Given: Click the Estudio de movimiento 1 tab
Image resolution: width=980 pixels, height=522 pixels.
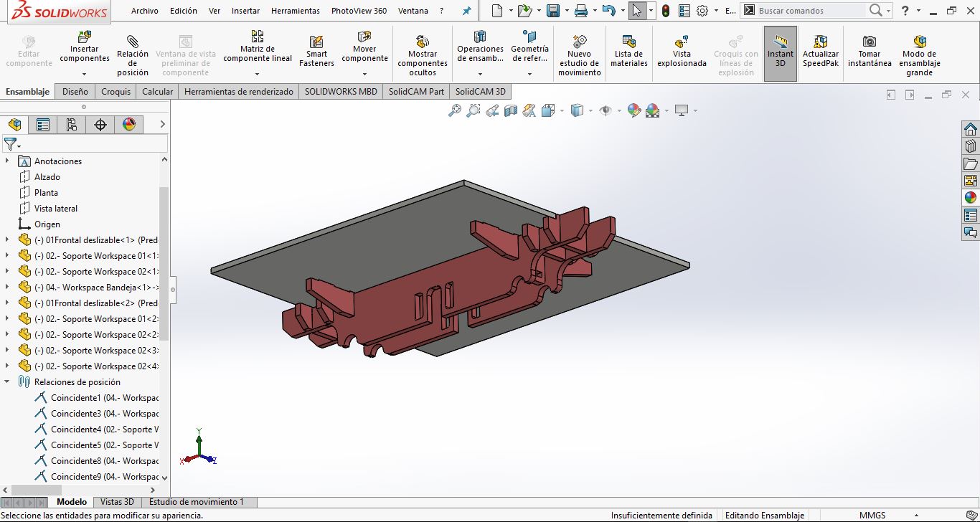Looking at the screenshot, I should 196,502.
